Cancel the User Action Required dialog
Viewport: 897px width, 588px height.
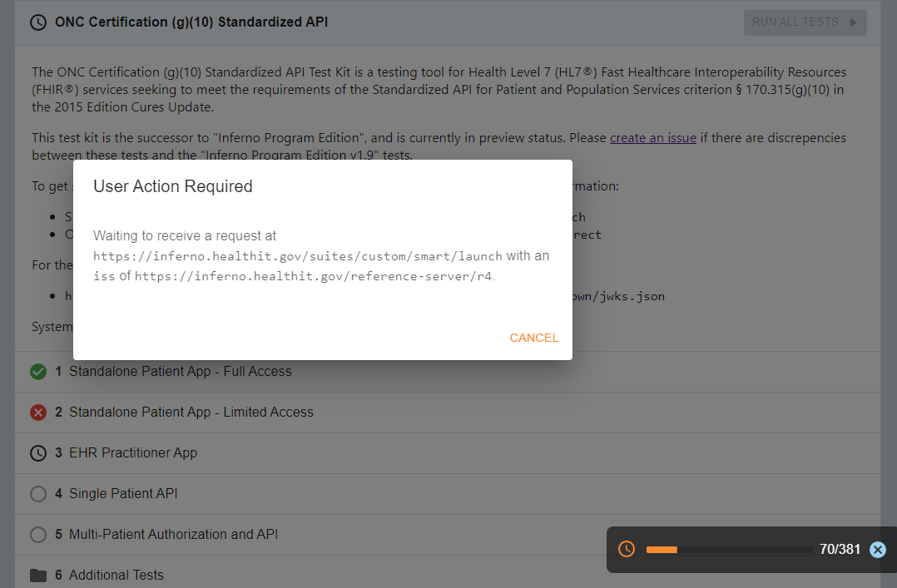(533, 338)
